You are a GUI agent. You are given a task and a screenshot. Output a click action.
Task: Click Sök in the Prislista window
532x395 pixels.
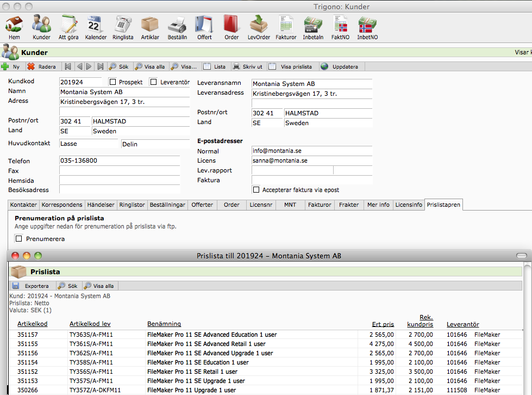68,286
